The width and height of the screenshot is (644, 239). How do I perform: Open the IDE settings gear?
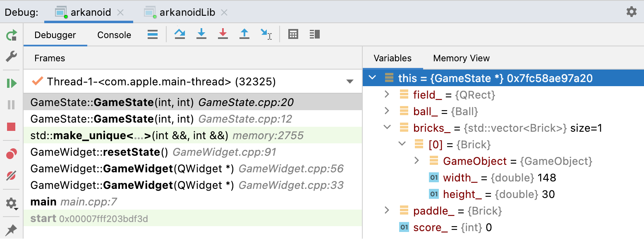pyautogui.click(x=632, y=11)
